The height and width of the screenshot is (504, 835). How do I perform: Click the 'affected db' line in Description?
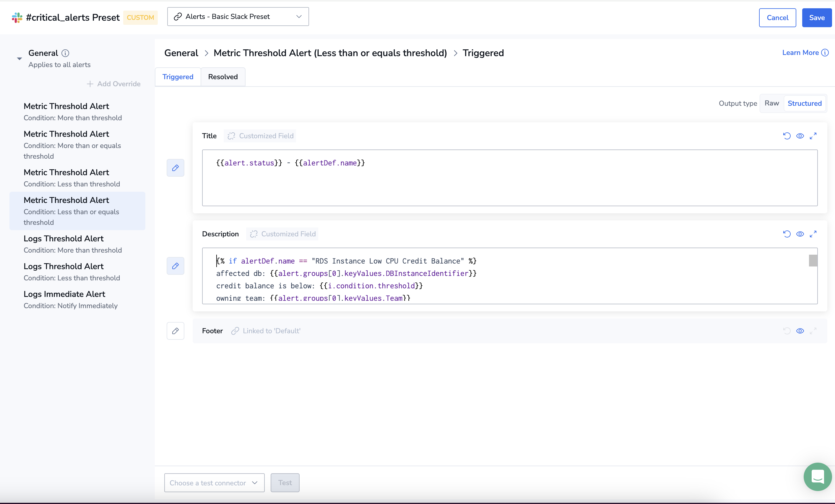(x=346, y=273)
